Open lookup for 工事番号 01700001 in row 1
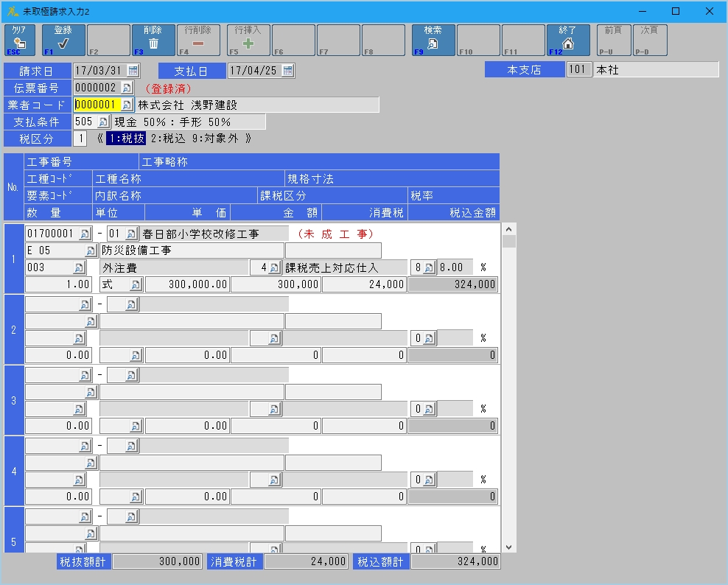This screenshot has height=585, width=728. tap(85, 234)
